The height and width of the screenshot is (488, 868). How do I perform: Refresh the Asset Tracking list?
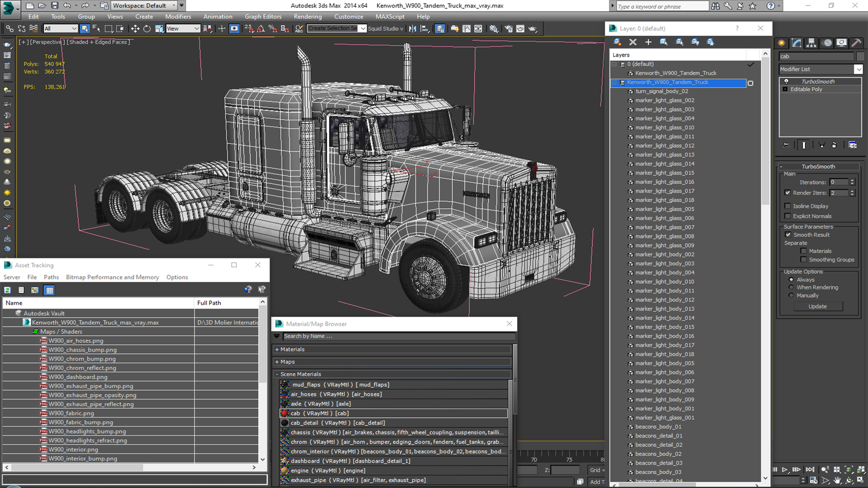pyautogui.click(x=8, y=290)
